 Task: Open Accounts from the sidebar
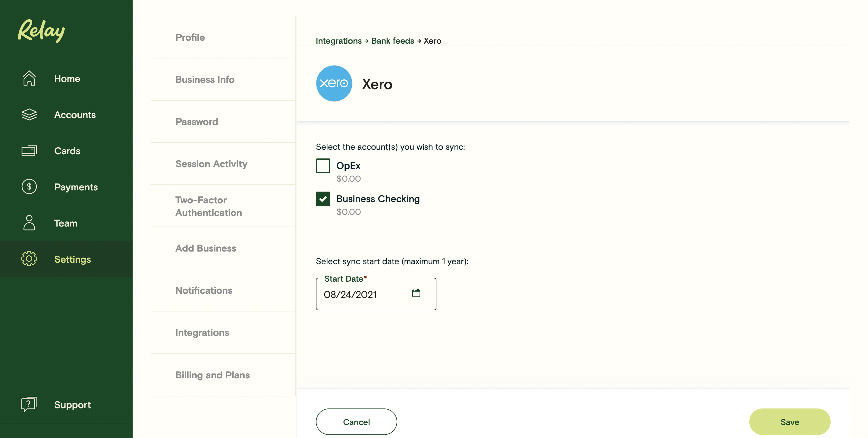pos(66,115)
